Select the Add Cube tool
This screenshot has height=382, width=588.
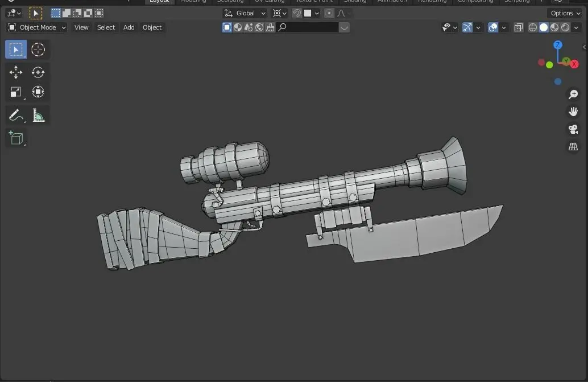(16, 138)
